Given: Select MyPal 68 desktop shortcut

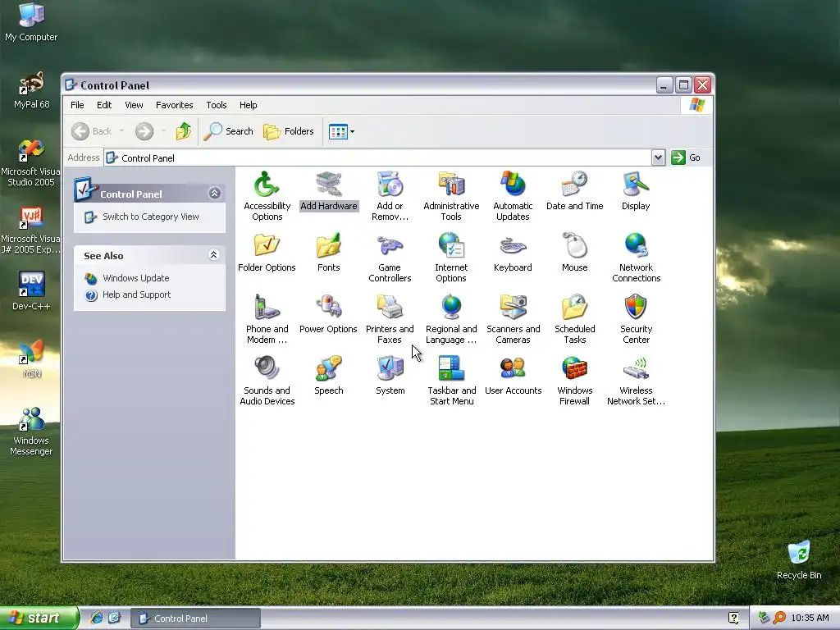Looking at the screenshot, I should [x=31, y=89].
